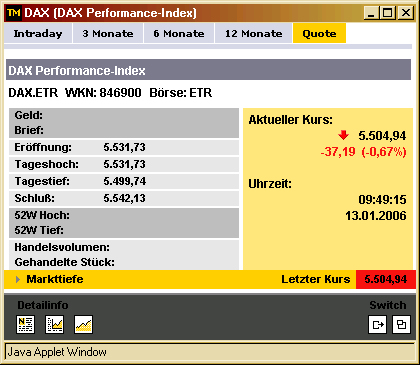Click the Switch export arrow icon

377,325
